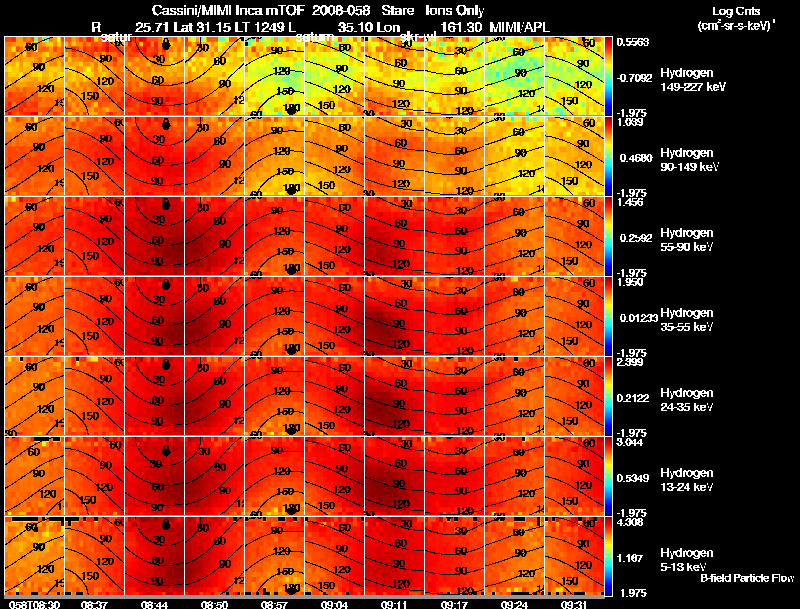800x609 pixels.
Task: Click the Hydrogen 90-149 keV color bar
Action: [x=609, y=156]
